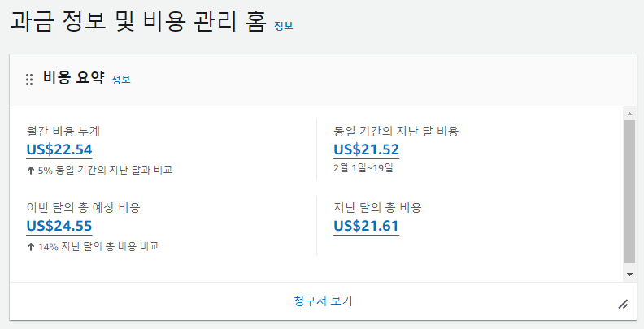Open the US$21.52 last month same-period link
The height and width of the screenshot is (329, 644).
(366, 149)
